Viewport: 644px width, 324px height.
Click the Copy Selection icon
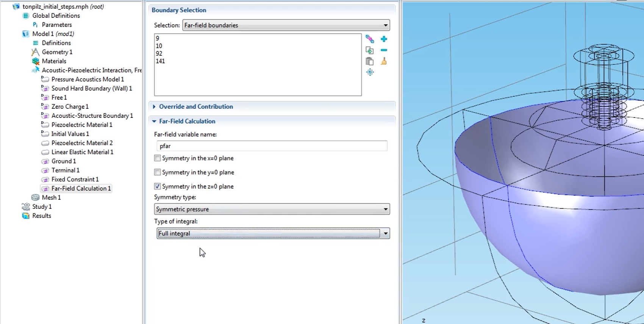370,50
